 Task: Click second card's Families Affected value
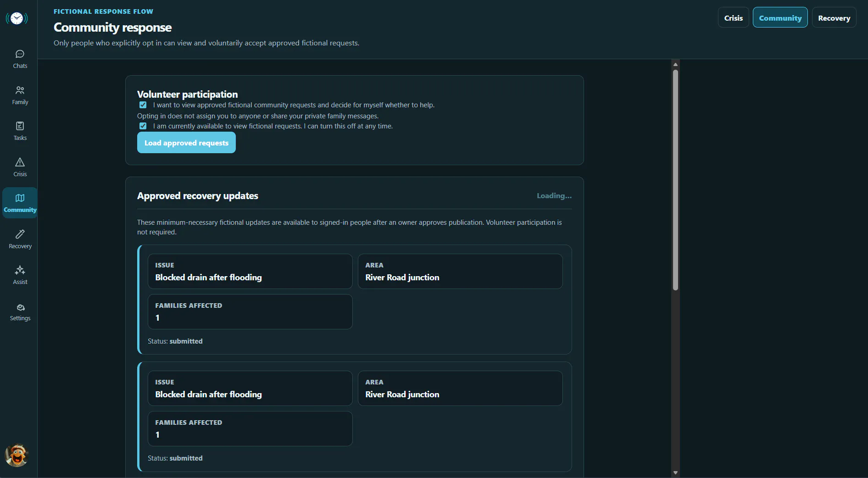(157, 435)
